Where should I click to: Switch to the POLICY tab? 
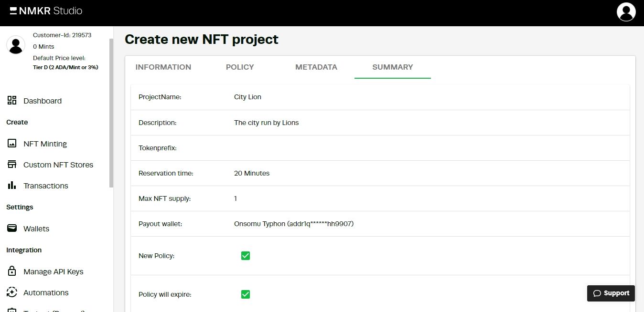click(240, 67)
